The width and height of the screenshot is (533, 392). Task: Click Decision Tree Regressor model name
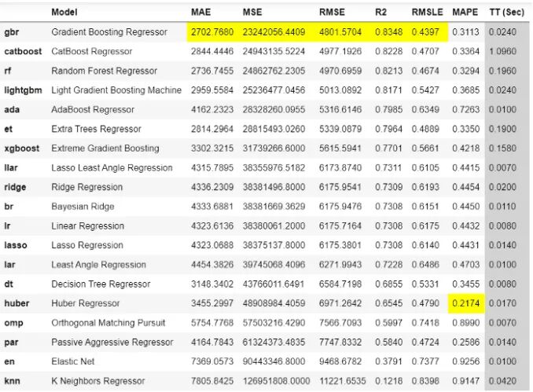[x=101, y=284]
